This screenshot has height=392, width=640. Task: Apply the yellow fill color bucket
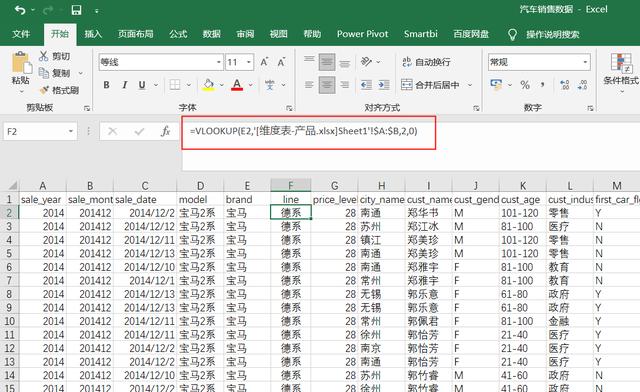click(x=208, y=85)
